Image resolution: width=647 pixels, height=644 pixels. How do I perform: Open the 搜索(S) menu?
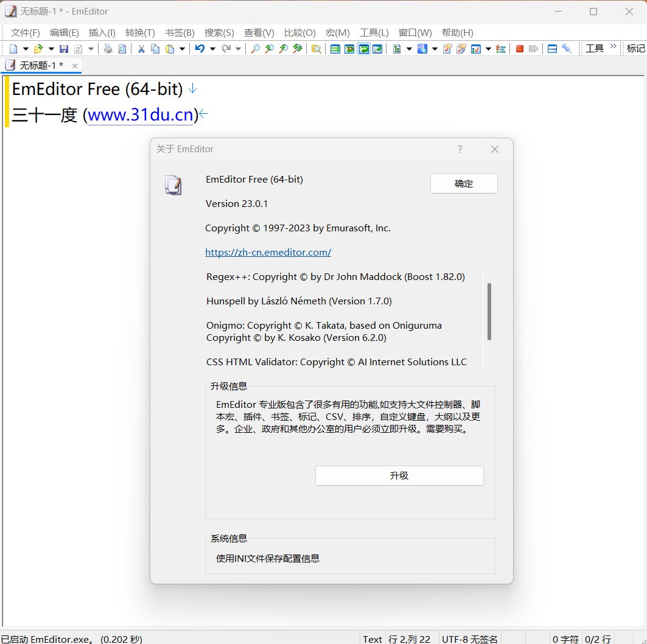[x=219, y=33]
